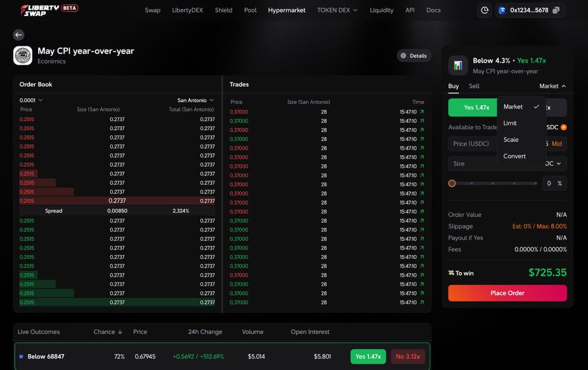The width and height of the screenshot is (588, 370).
Task: Click the 24h Change column header
Action: coord(205,332)
